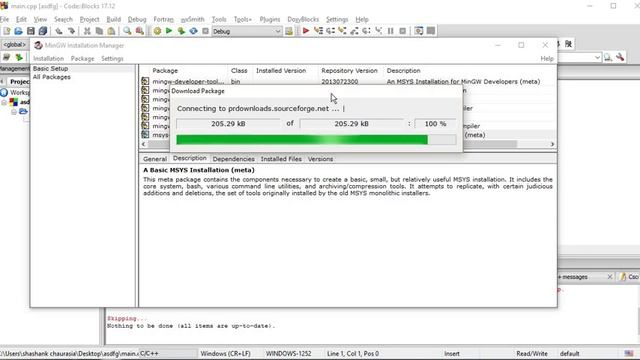The image size is (640, 360).
Task: Click the Rebuild icon
Action: [x=193, y=31]
